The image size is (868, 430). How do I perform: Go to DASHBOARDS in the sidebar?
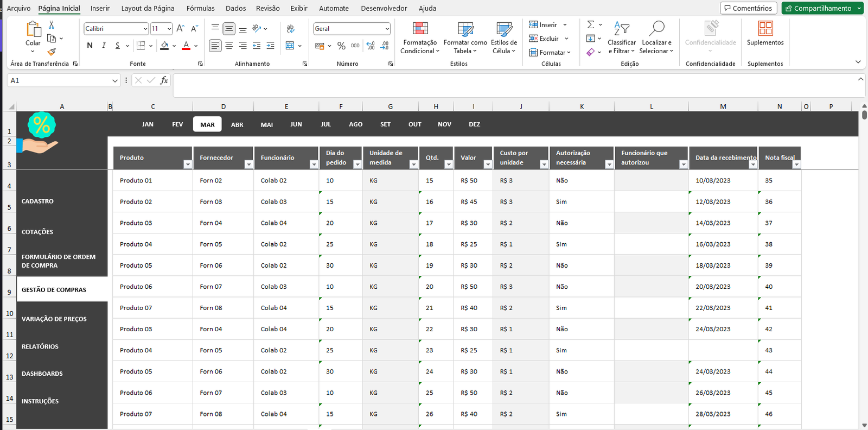[x=42, y=374]
